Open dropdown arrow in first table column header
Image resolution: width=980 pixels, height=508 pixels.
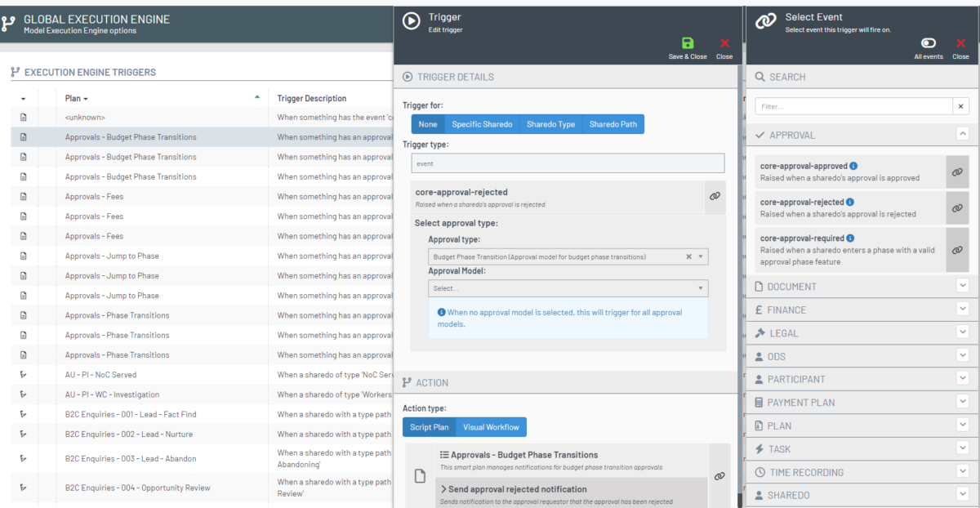coord(23,98)
